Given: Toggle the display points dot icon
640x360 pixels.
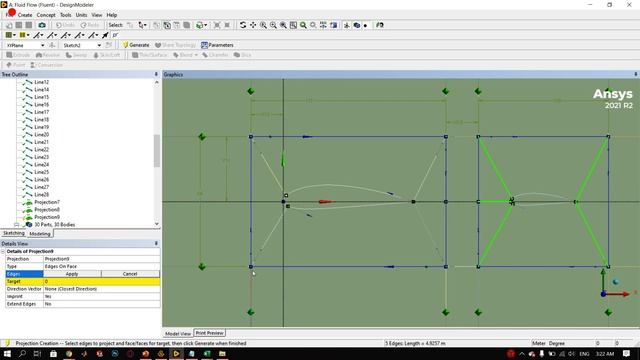Looking at the screenshot, I should tap(365, 25).
